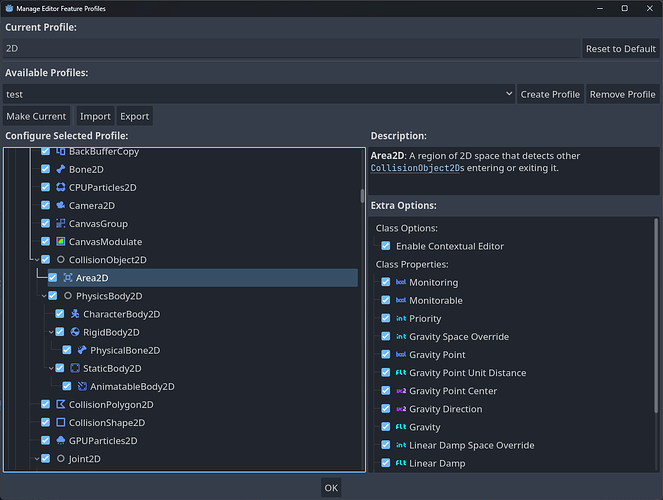Click the Remove Profile button
This screenshot has width=663, height=500.
click(622, 94)
